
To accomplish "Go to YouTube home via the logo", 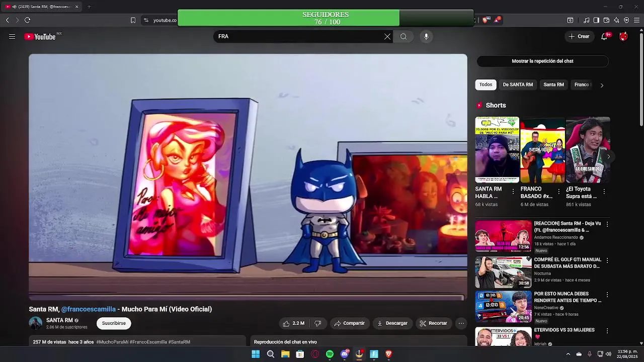I will (40, 37).
